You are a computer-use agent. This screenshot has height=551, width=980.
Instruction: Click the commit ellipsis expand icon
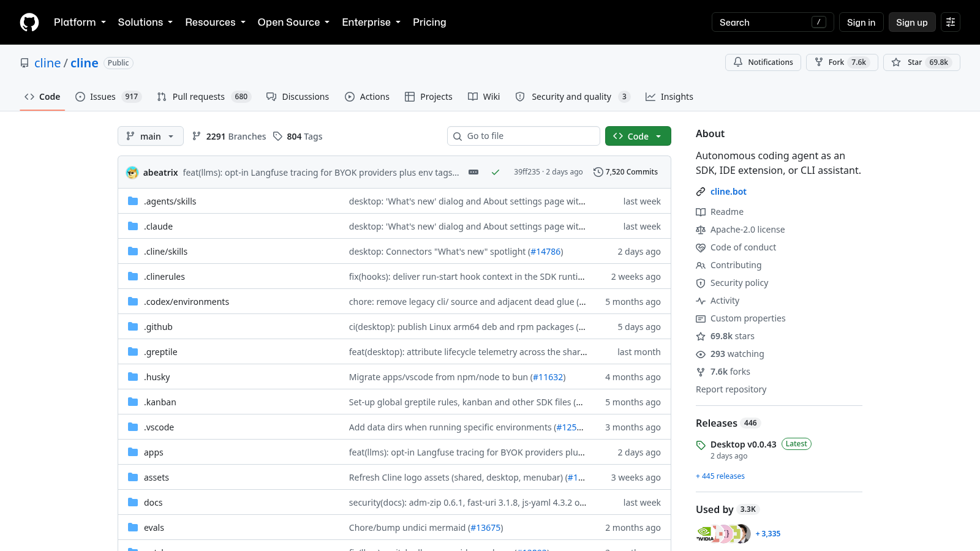(473, 172)
